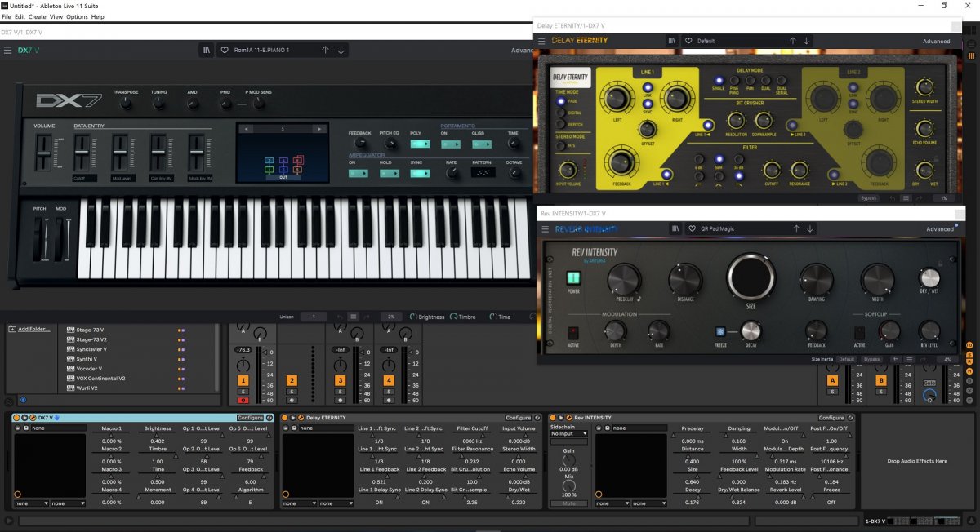Enable M/S stereo mode in Delay ETERNITY
This screenshot has height=532, width=980.
point(560,146)
